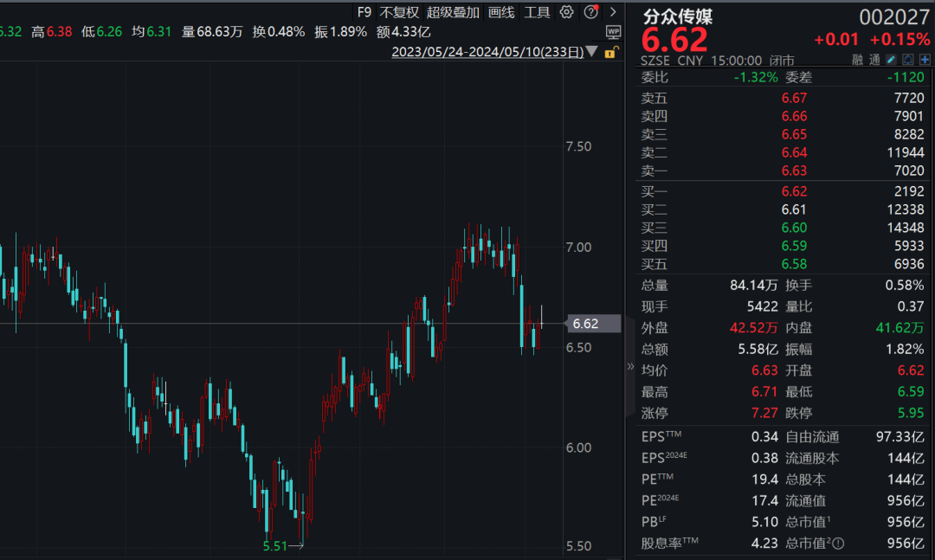Click the 卖一 6.63 order book row
The height and width of the screenshot is (560, 935).
coord(783,171)
